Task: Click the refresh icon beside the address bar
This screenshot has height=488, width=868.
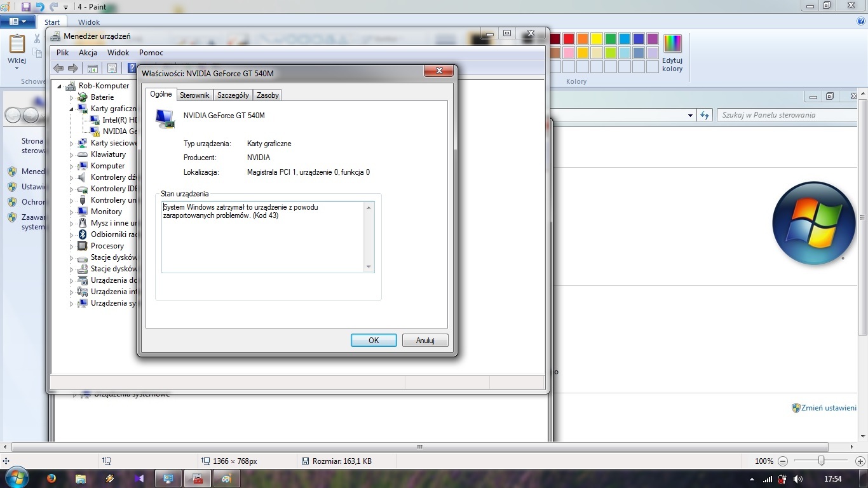Action: click(704, 115)
